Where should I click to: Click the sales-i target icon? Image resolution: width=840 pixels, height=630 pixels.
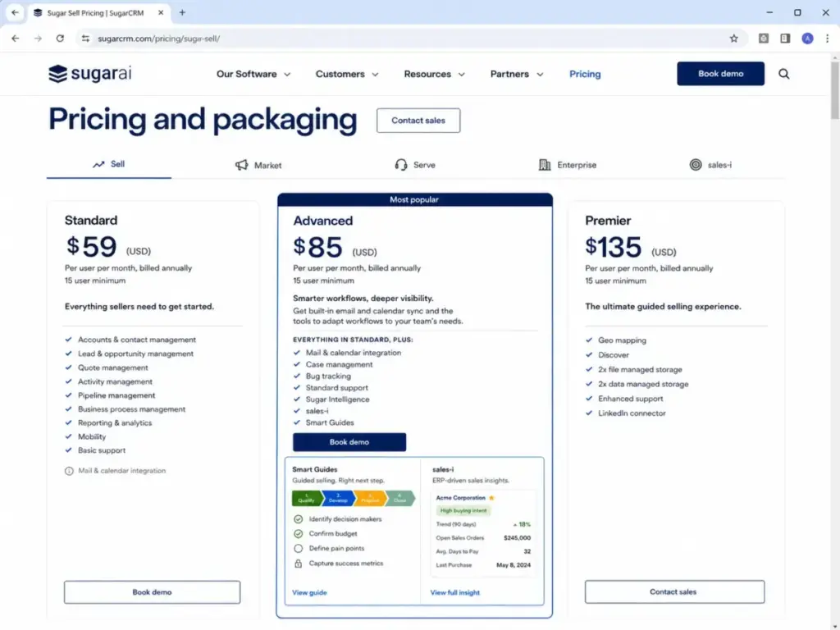pos(696,165)
